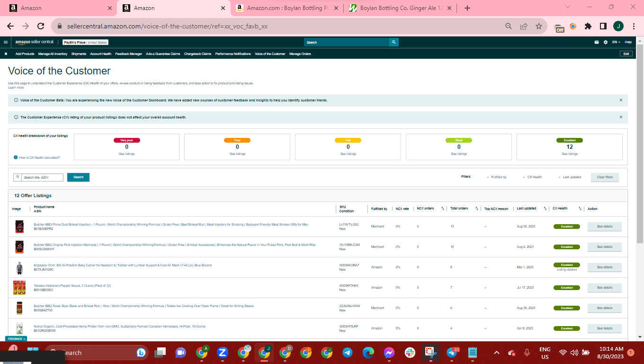644x364 pixels.
Task: Click the share page icon in address bar
Action: [524, 27]
